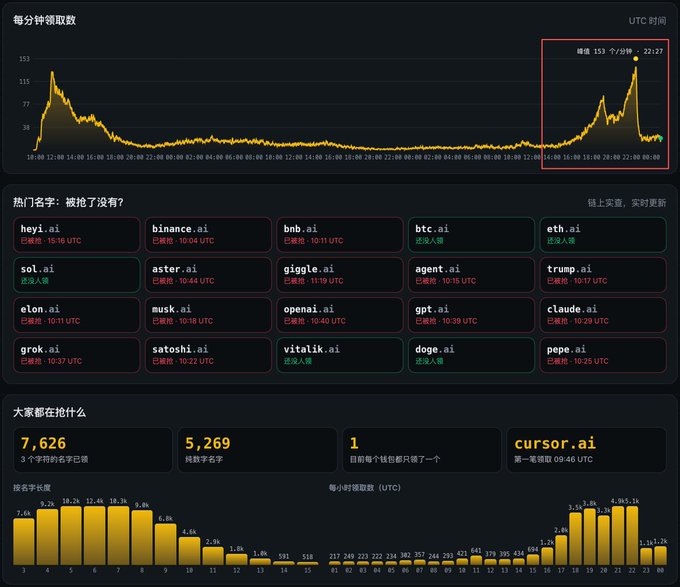
Task: Click the 9.2k bar for length 4
Action: click(47, 537)
